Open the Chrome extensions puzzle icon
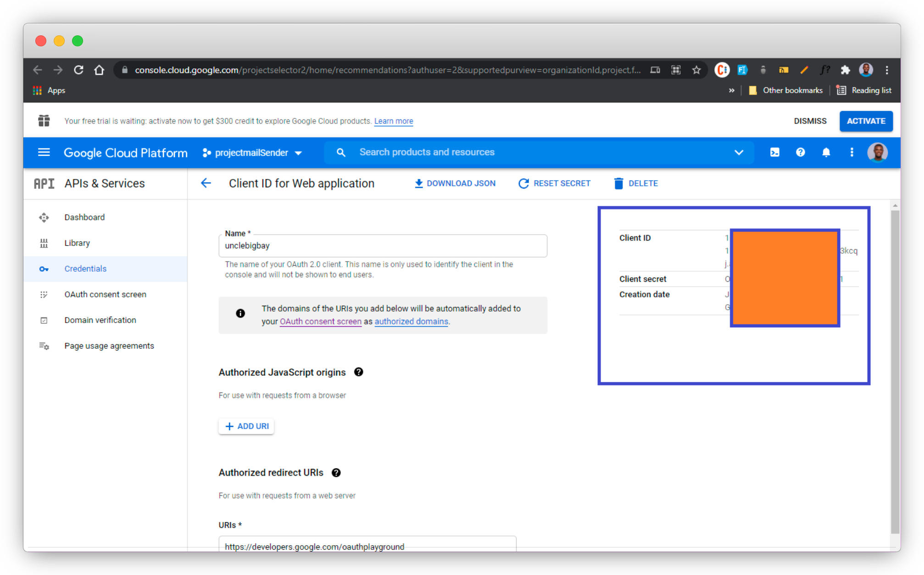The width and height of the screenshot is (924, 575). tap(845, 70)
